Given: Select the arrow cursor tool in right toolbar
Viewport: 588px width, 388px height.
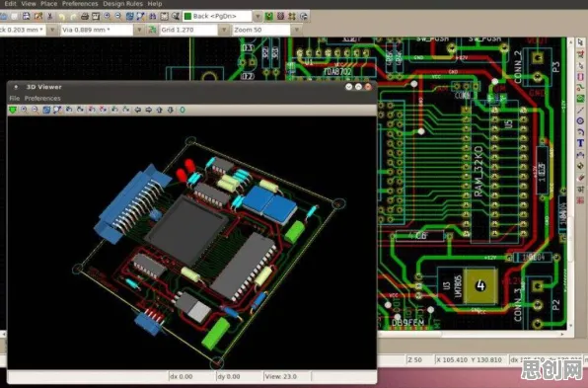Looking at the screenshot, I should point(580,42).
